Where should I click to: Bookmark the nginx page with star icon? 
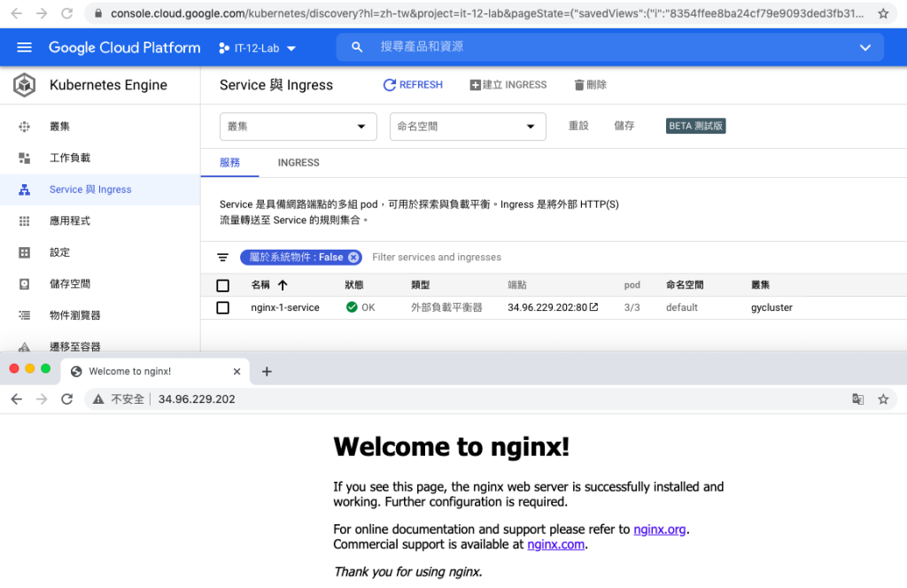[x=883, y=399]
